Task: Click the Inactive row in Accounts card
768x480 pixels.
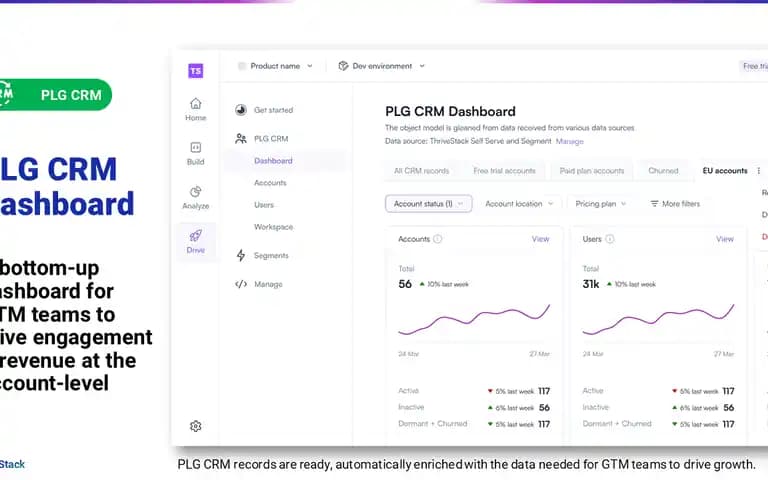Action: click(x=474, y=408)
